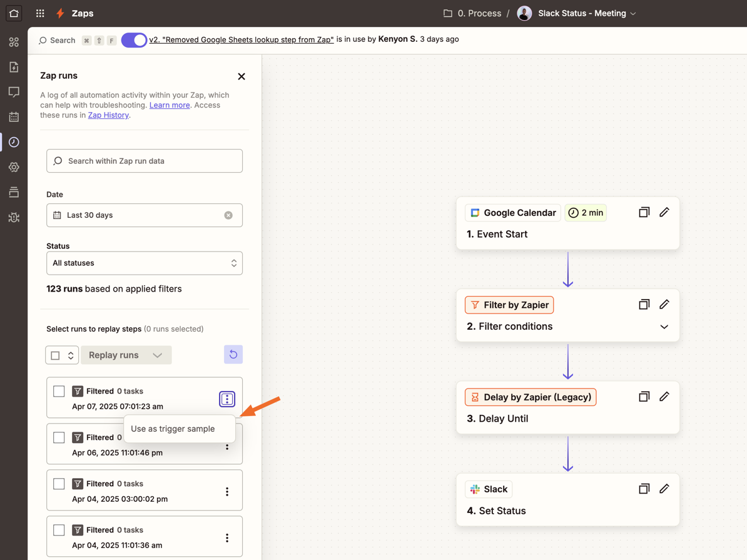Expand the Filter conditions chevron
Viewport: 747px width, 560px height.
pos(664,327)
